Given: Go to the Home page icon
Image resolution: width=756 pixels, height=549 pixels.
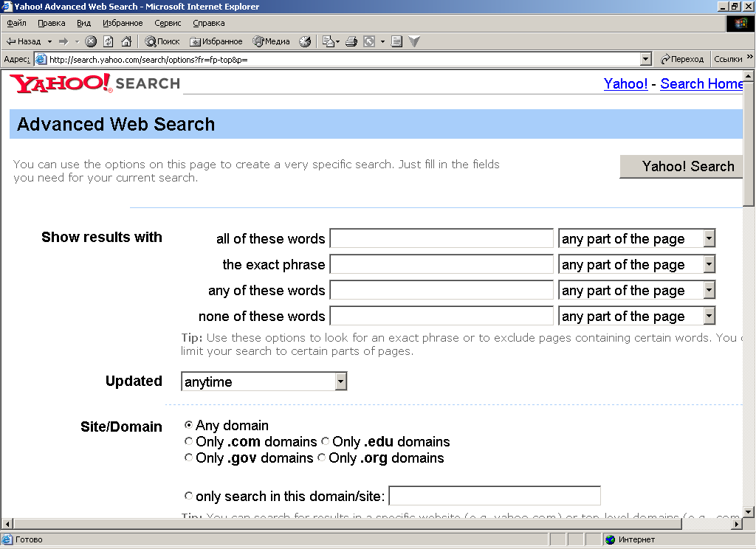Looking at the screenshot, I should click(x=126, y=41).
